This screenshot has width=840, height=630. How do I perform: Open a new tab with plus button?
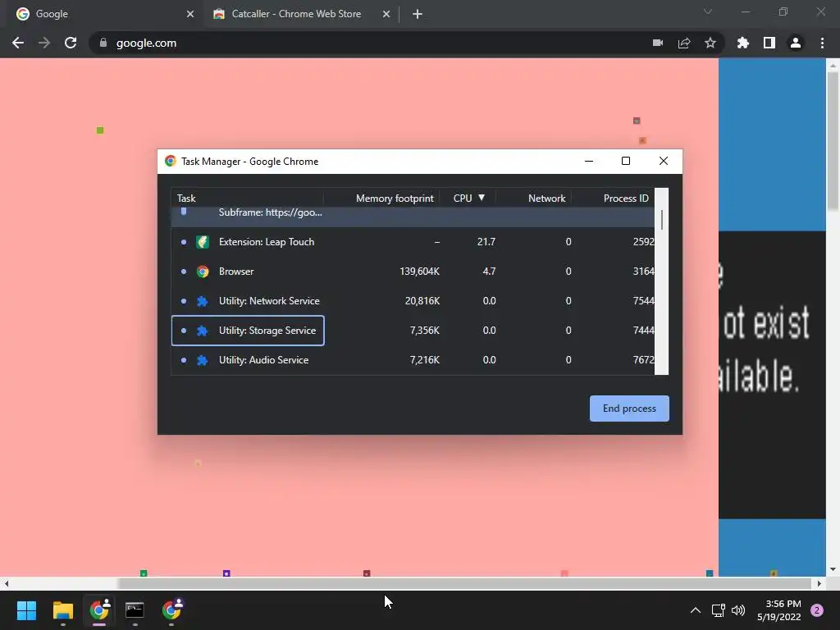418,14
